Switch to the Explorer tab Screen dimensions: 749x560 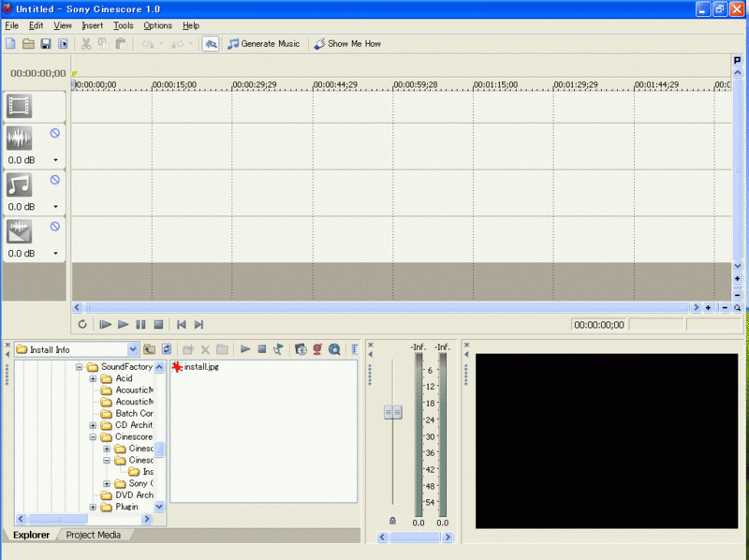[x=31, y=535]
